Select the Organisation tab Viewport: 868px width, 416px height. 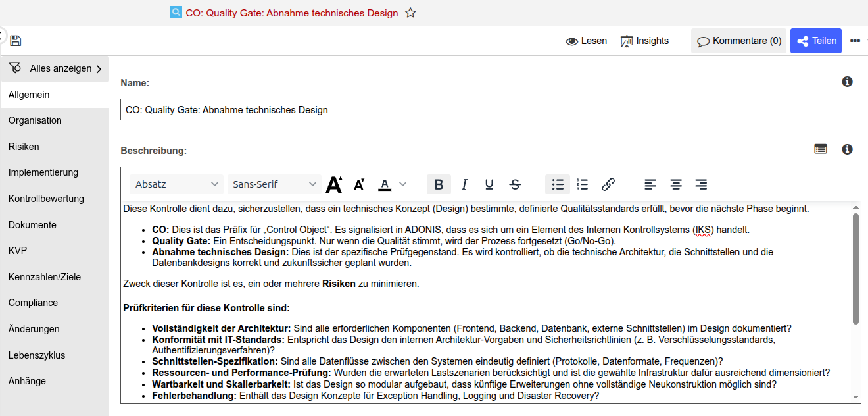pos(55,120)
